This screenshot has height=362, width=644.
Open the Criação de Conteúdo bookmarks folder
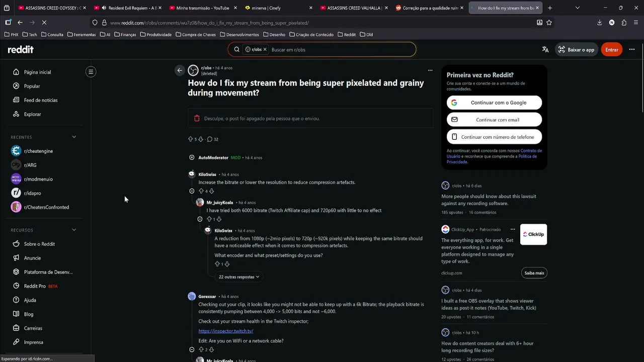point(311,35)
